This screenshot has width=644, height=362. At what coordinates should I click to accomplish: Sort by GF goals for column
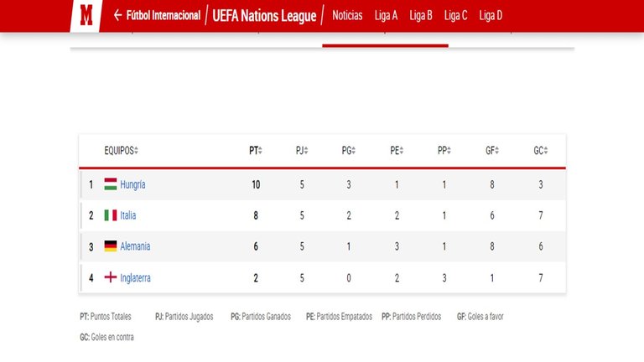[492, 151]
